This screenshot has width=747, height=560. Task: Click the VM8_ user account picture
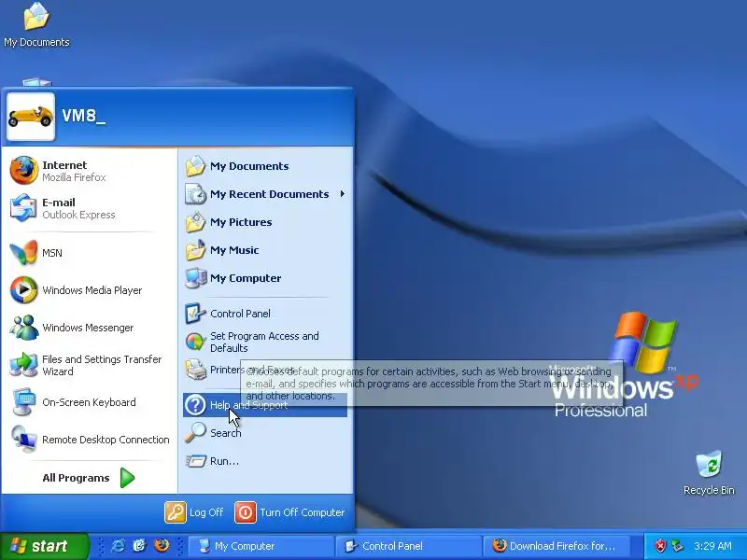click(x=31, y=117)
